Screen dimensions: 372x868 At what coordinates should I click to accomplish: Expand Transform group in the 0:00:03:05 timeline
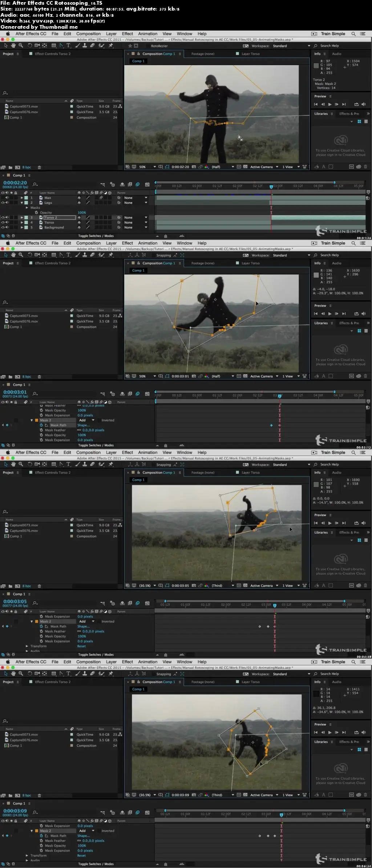coord(27,646)
